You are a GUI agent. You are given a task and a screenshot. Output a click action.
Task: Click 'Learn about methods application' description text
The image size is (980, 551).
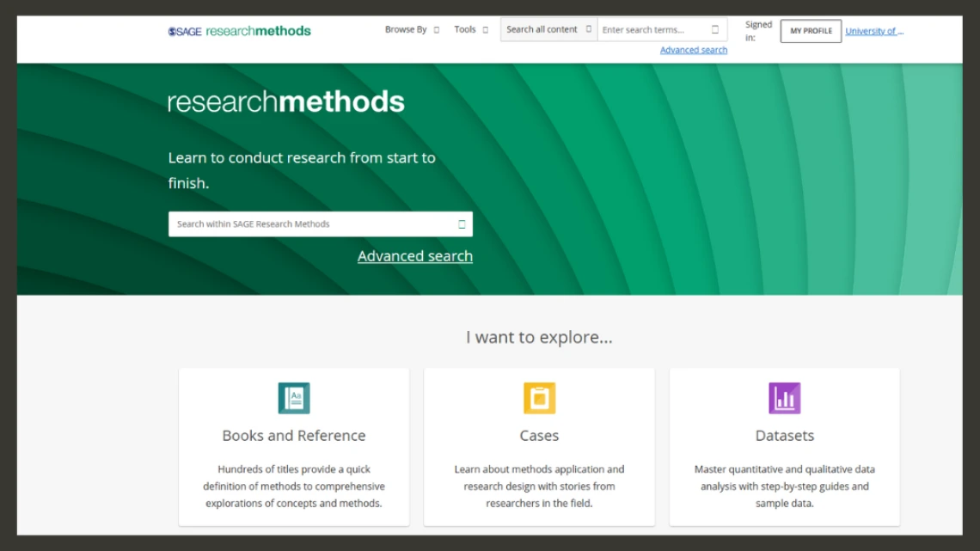click(x=539, y=486)
